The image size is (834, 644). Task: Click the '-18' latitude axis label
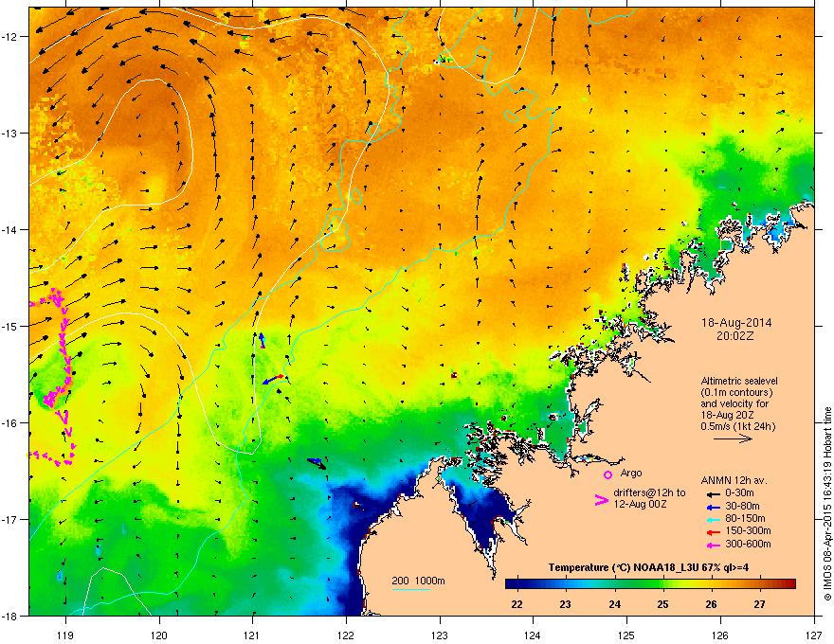[10, 616]
